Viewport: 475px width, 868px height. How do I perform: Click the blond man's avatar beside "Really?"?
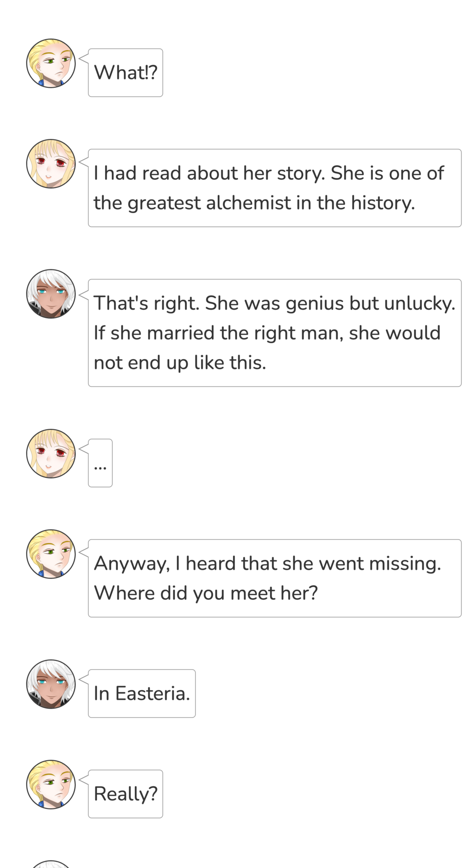pos(51,785)
